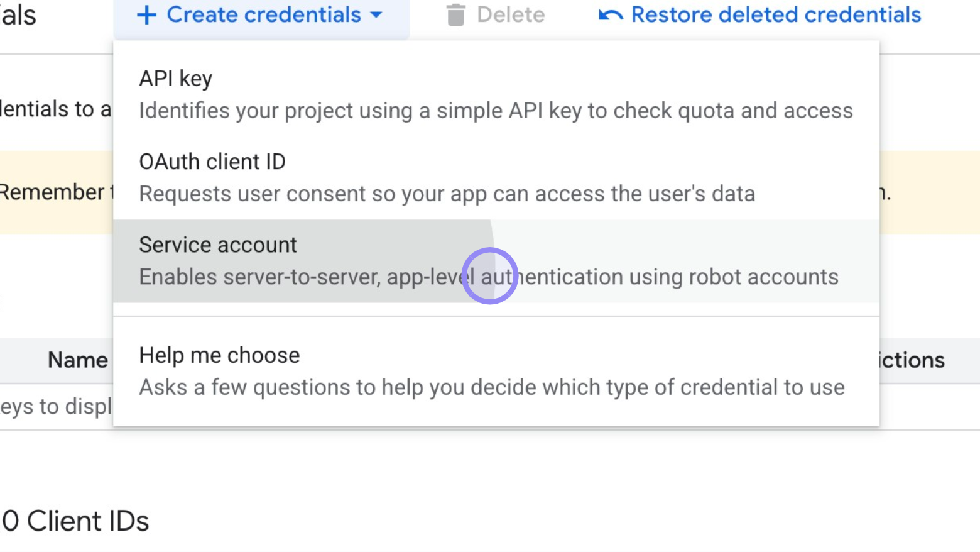Viewport: 980px width, 552px height.
Task: Select the API key menu entry
Action: coord(176,79)
